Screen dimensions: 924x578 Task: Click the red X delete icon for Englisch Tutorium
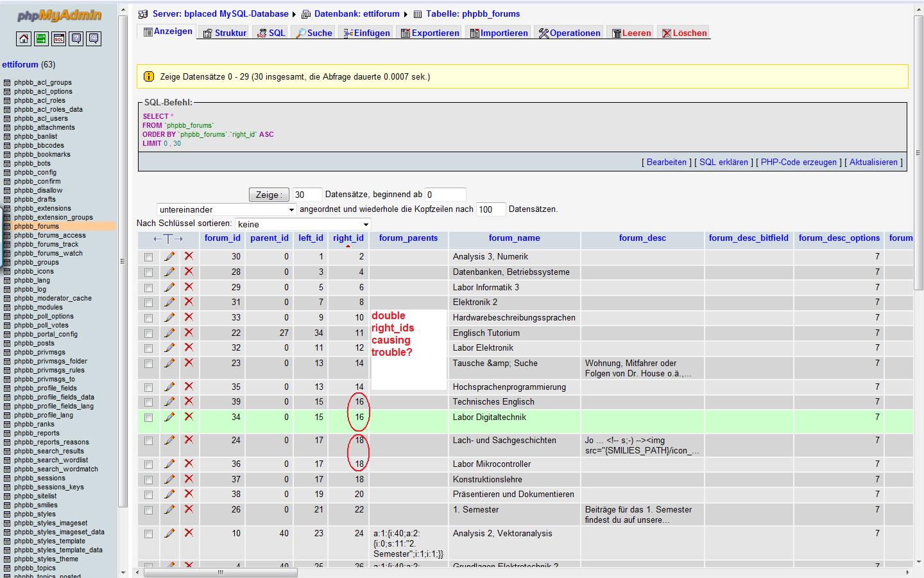189,333
